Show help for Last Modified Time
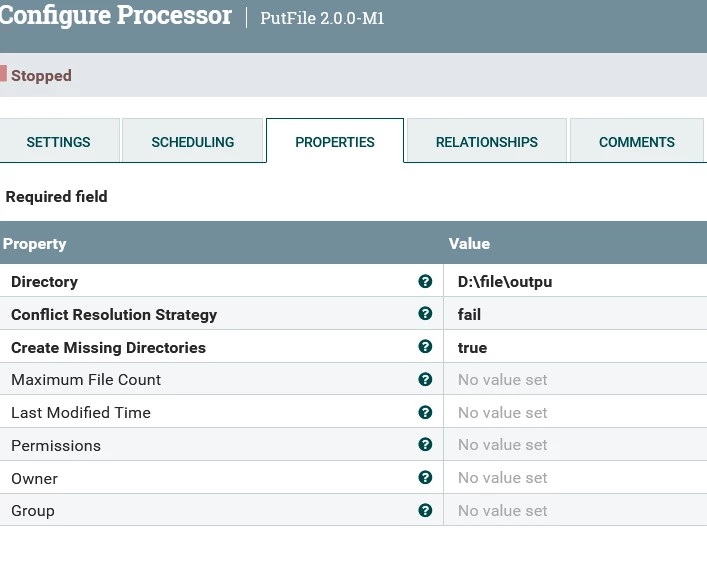The width and height of the screenshot is (707, 570). coord(425,412)
